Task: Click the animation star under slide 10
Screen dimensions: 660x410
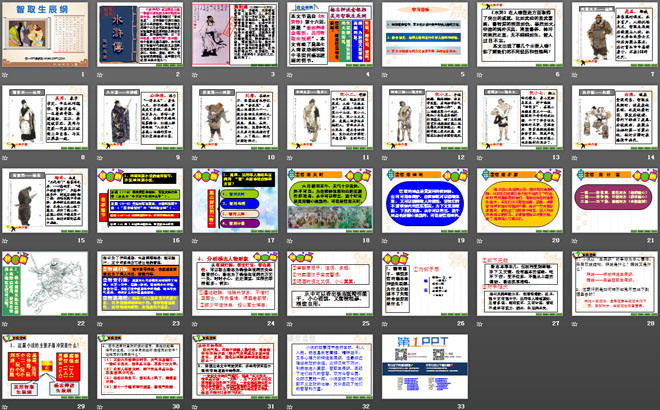Action: [x=195, y=158]
